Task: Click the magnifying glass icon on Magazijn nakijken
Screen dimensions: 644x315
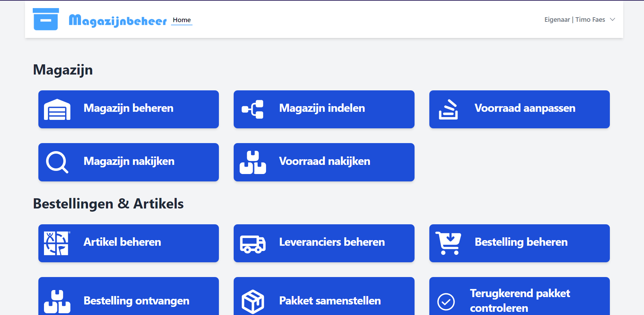Action: [x=57, y=162]
